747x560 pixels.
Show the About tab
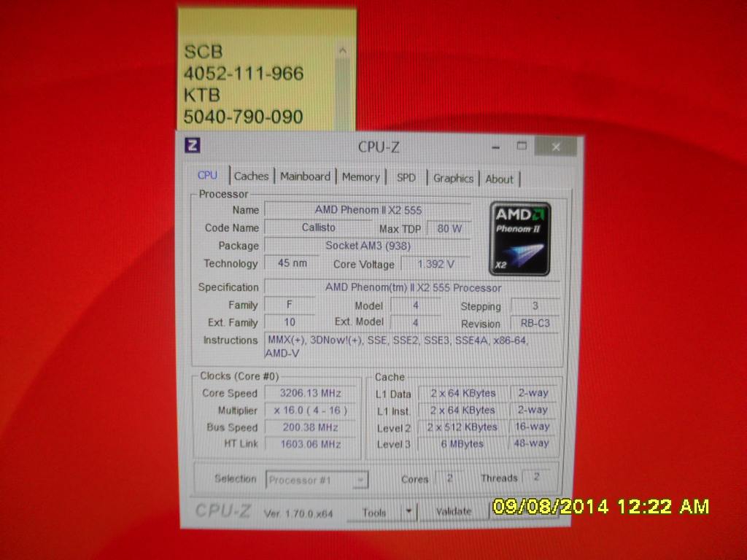[x=499, y=179]
